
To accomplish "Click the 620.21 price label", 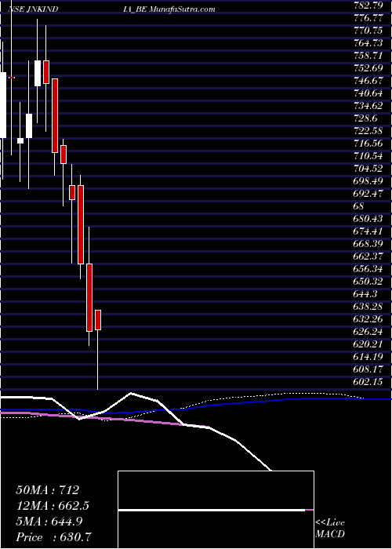I will click(368, 344).
